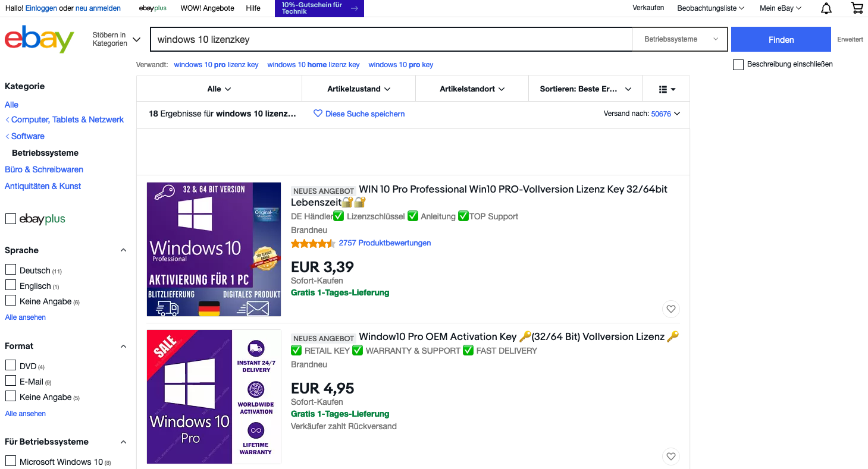Open the list view options icon
868x469 pixels.
(x=667, y=89)
